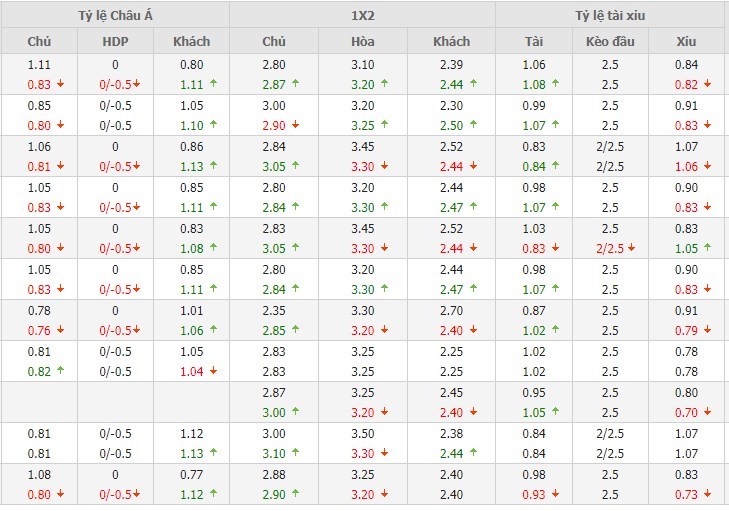Click the 3.50 draw odds value

pos(362,434)
